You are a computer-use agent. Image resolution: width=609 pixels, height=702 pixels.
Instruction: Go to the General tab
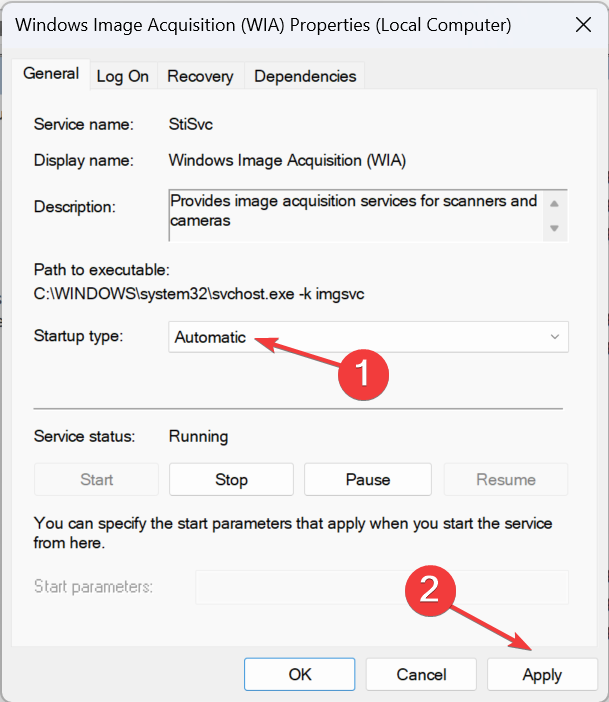coord(51,74)
